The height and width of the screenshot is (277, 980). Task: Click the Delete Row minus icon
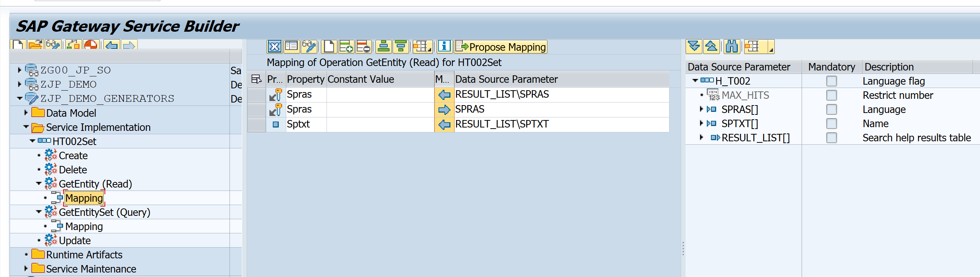click(363, 47)
